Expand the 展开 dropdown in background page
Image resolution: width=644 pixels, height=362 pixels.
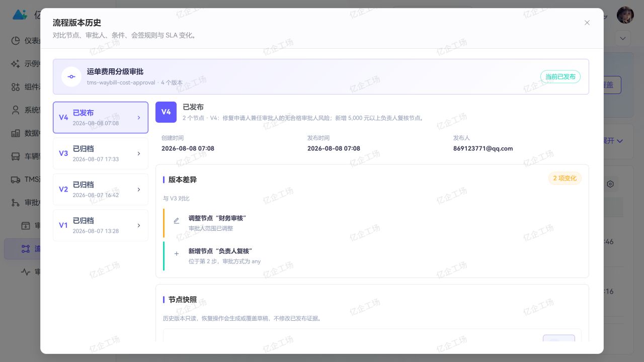pos(613,141)
